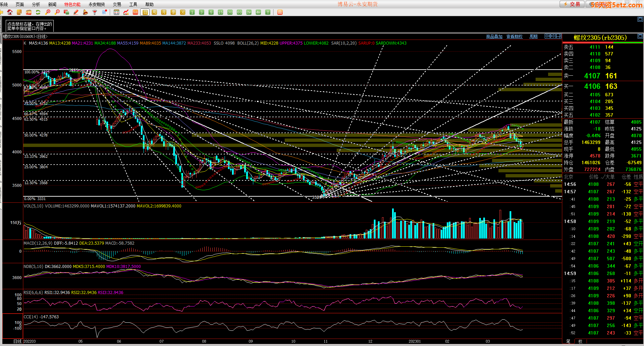The height and width of the screenshot is (346, 644).
Task: Open the 特色功能 menu
Action: (x=73, y=4)
